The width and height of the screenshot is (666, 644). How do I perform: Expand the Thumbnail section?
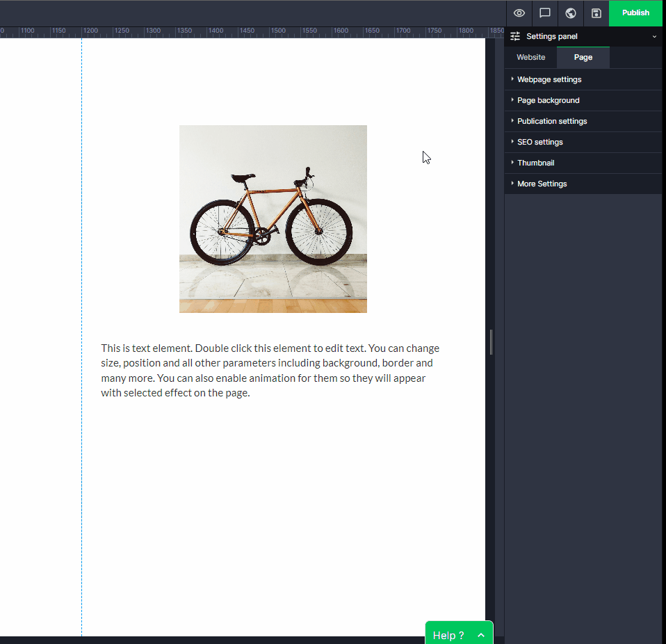click(x=535, y=163)
